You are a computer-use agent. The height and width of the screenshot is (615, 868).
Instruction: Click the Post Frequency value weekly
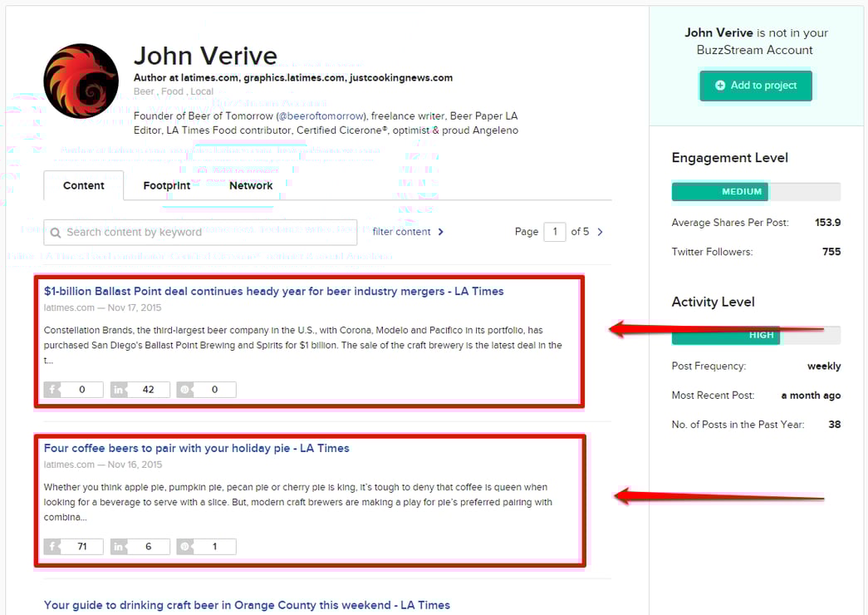click(x=824, y=367)
